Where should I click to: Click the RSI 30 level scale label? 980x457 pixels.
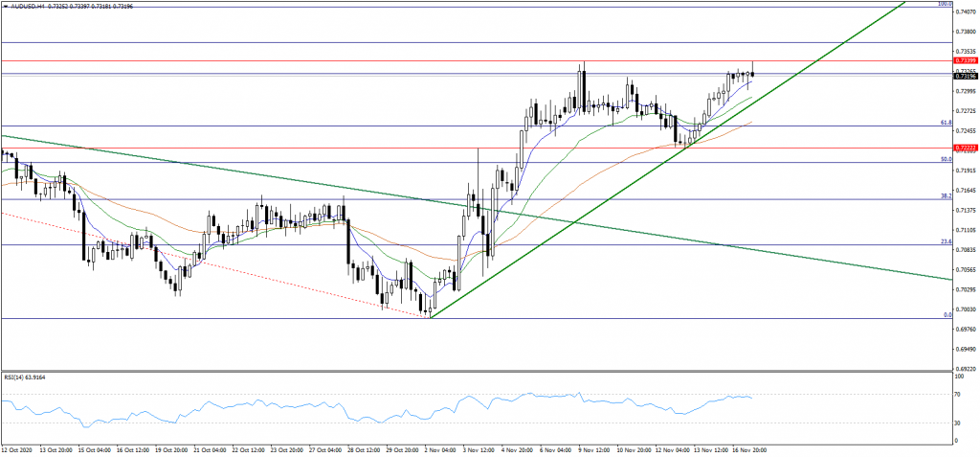coord(958,423)
